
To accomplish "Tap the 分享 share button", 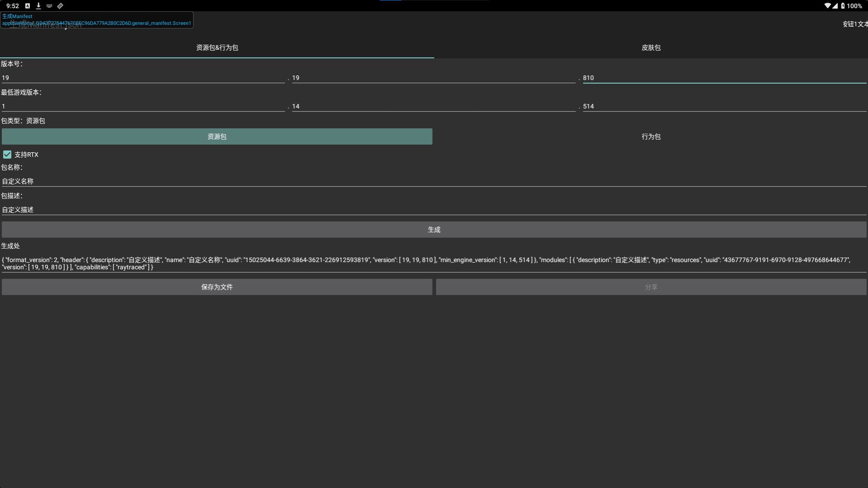I will (651, 287).
